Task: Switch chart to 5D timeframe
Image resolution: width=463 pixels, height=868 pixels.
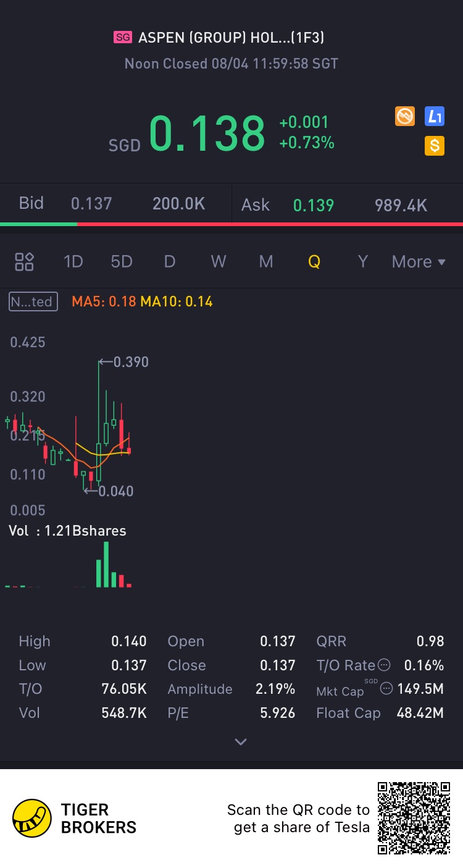Action: click(122, 262)
